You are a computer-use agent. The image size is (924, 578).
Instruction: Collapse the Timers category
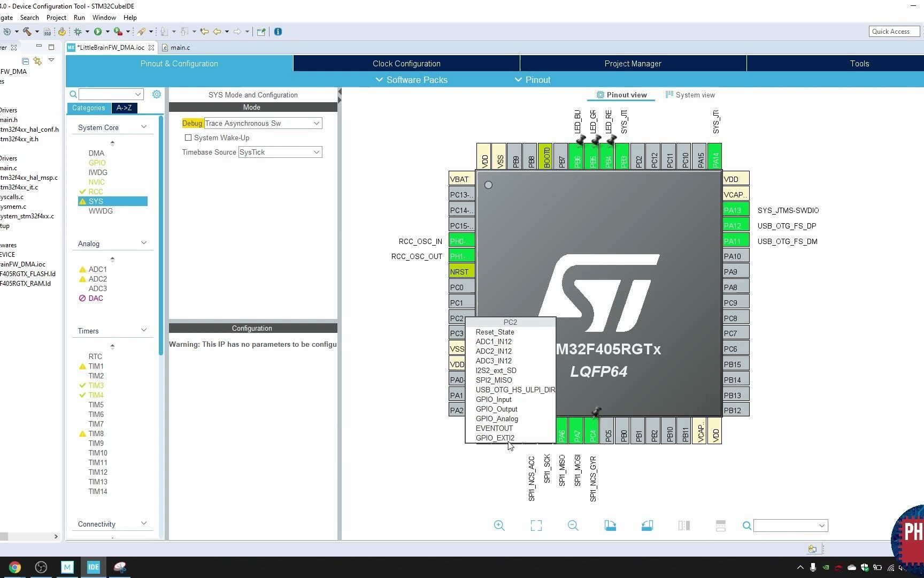coord(144,330)
